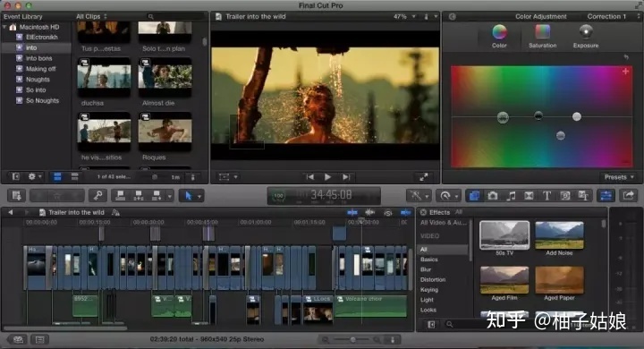The image size is (644, 349).
Task: Close the Effects browser with X
Action: coord(423,212)
